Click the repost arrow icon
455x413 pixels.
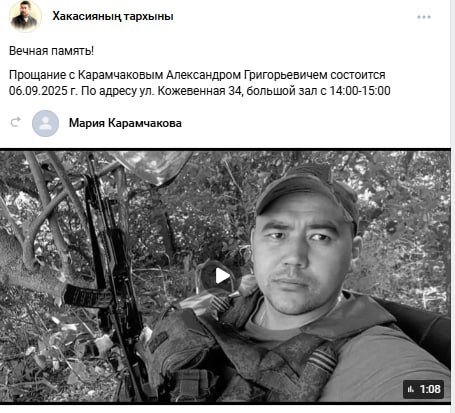point(15,122)
